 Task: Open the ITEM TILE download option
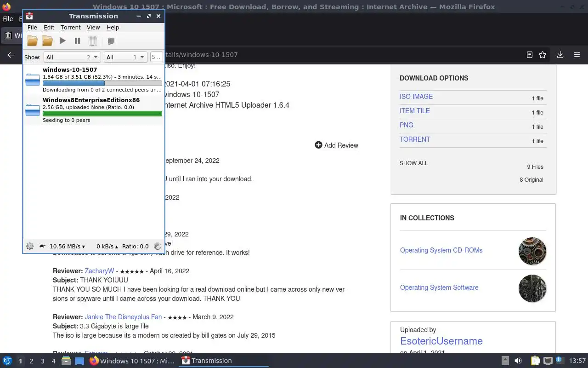[415, 111]
